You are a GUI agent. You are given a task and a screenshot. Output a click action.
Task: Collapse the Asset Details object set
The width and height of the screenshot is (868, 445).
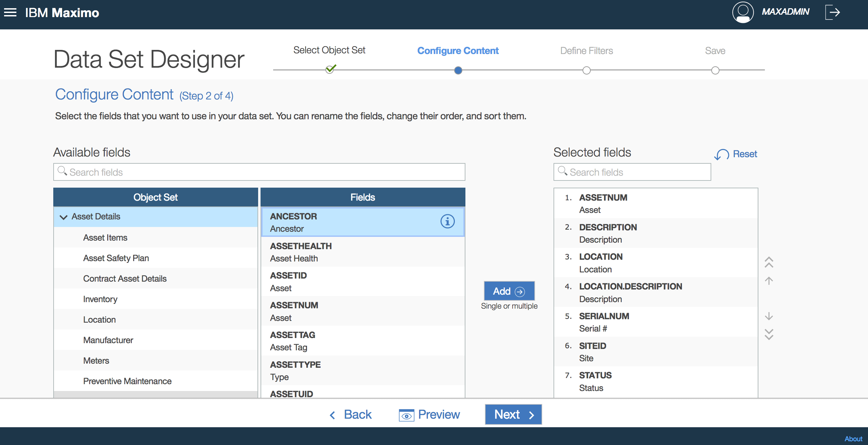(x=64, y=217)
